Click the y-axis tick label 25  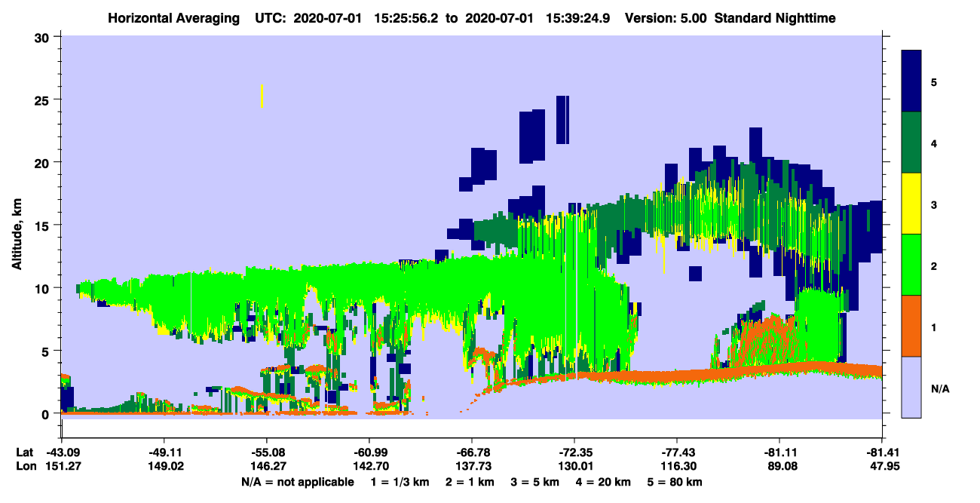pos(44,100)
